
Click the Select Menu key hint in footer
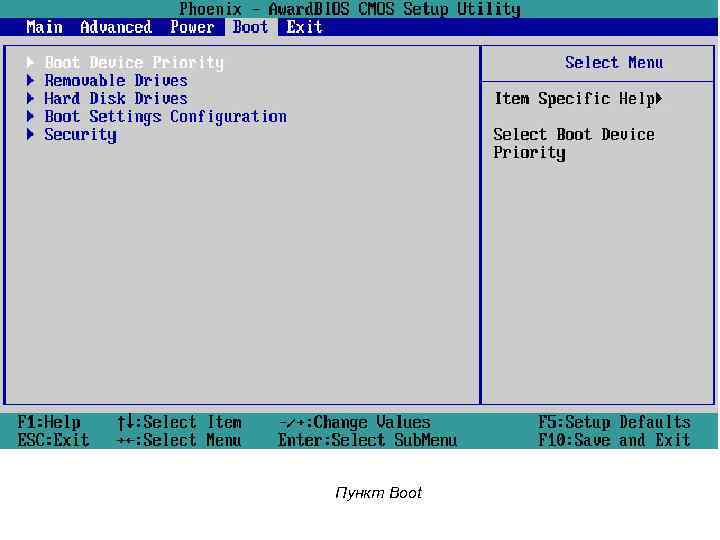click(x=180, y=440)
